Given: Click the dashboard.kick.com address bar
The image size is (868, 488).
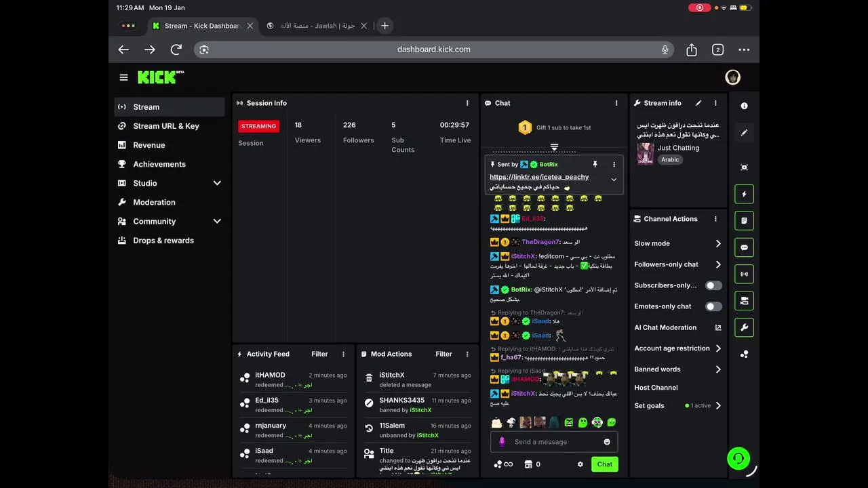Looking at the screenshot, I should tap(434, 49).
